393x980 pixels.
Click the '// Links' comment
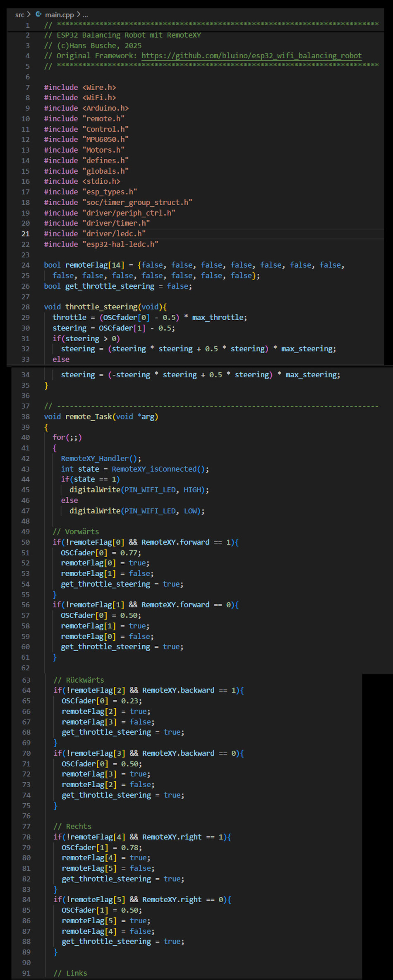70,973
